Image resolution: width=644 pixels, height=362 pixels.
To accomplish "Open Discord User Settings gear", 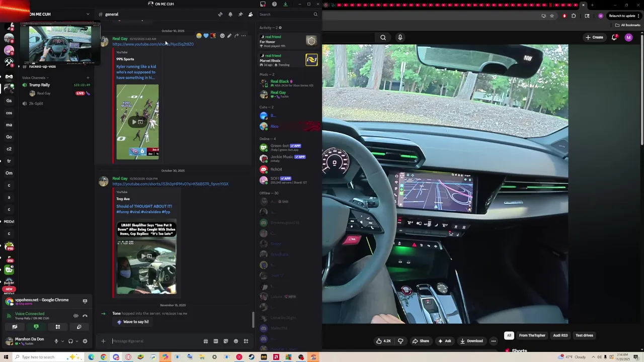I will pos(85,341).
